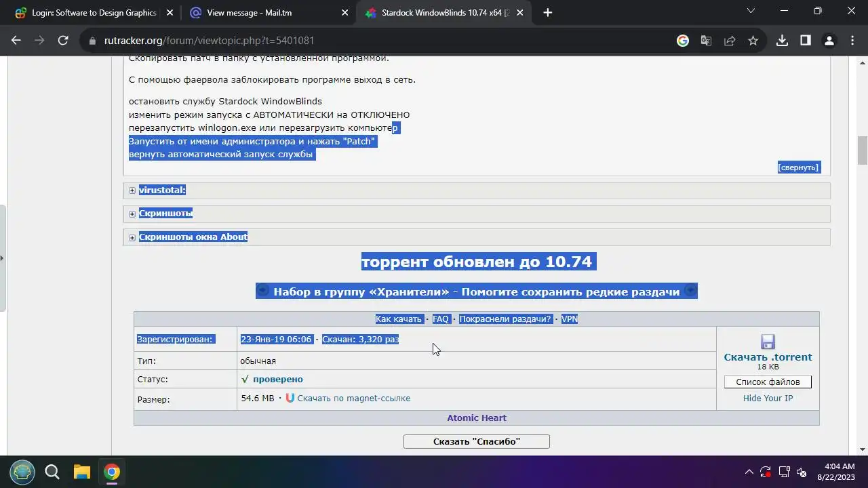This screenshot has width=868, height=488.
Task: Click the 23-Янв-19 06:06 date text
Action: [x=276, y=340]
